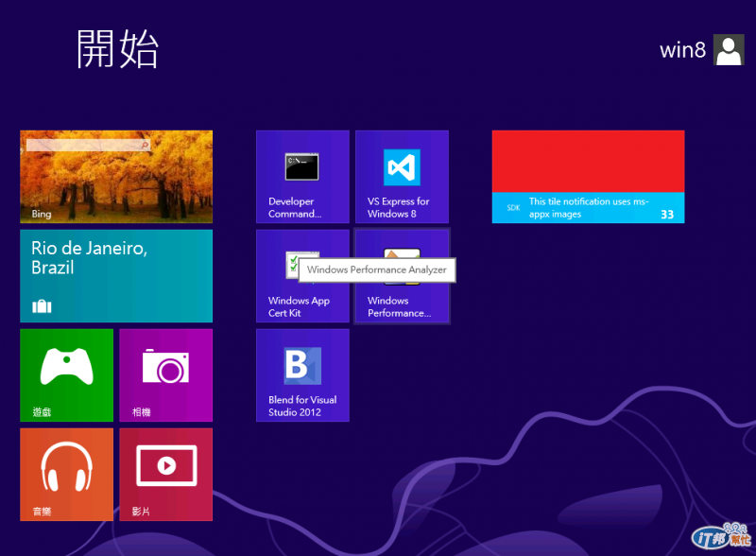Click the suitcase icon on travel tile
Viewport: 756px width, 556px height.
click(x=42, y=306)
